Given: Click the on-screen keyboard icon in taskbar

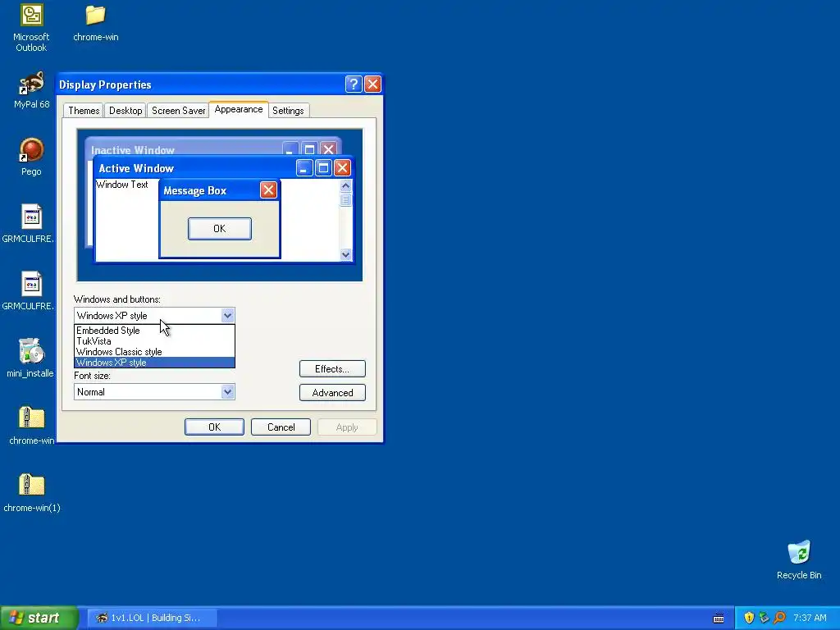Looking at the screenshot, I should coord(719,619).
